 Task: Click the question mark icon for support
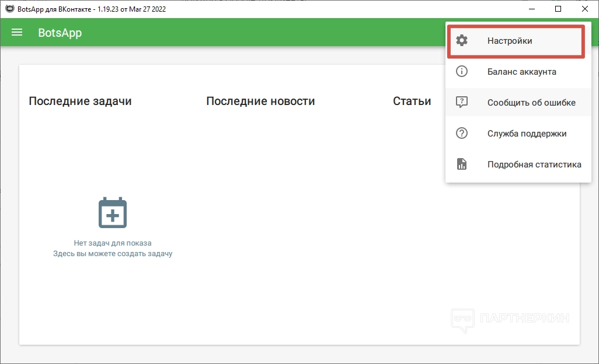462,133
